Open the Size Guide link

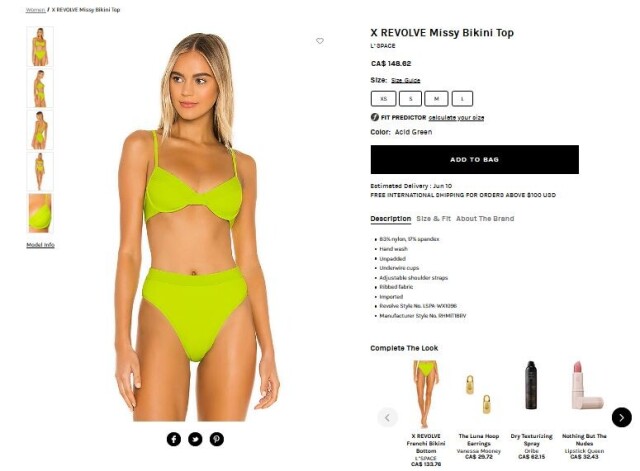pos(406,80)
